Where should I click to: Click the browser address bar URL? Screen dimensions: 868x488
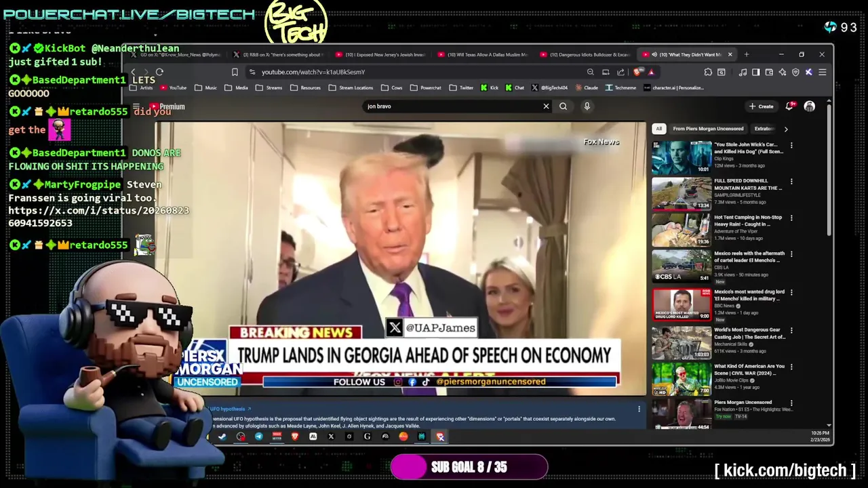[313, 72]
